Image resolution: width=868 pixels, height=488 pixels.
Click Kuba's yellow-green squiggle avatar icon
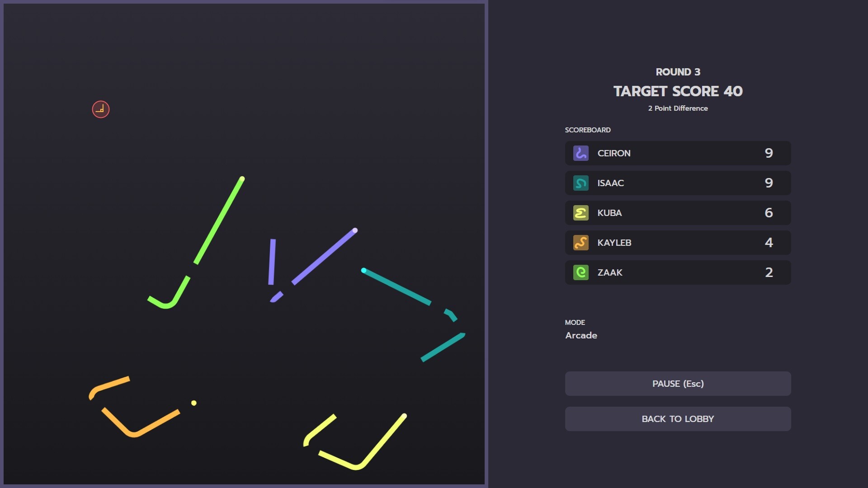[581, 213]
